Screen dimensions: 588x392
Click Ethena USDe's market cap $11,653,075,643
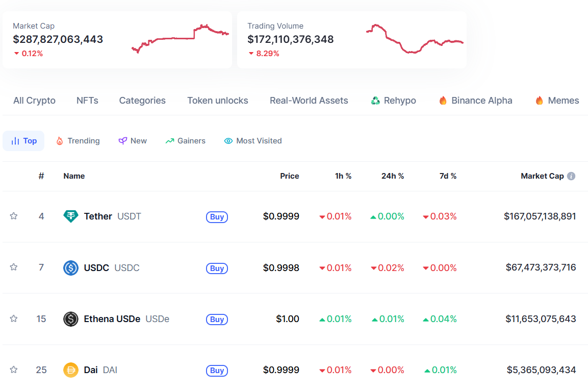541,319
